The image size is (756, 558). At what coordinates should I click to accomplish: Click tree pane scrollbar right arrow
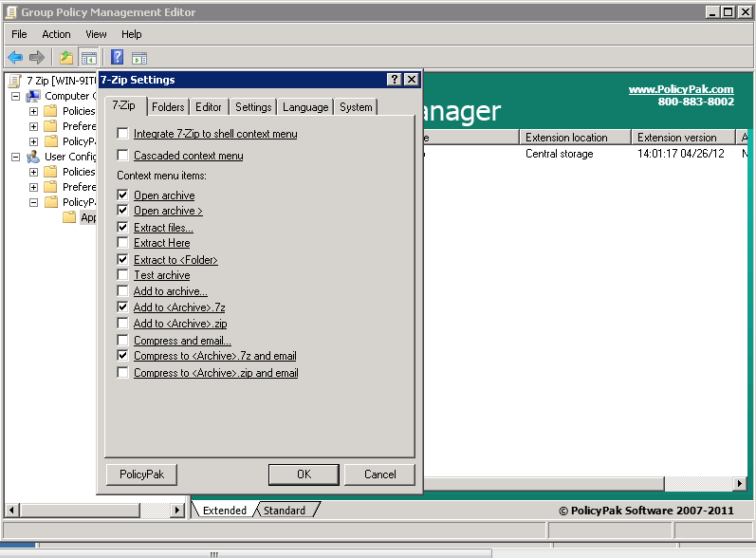click(177, 510)
